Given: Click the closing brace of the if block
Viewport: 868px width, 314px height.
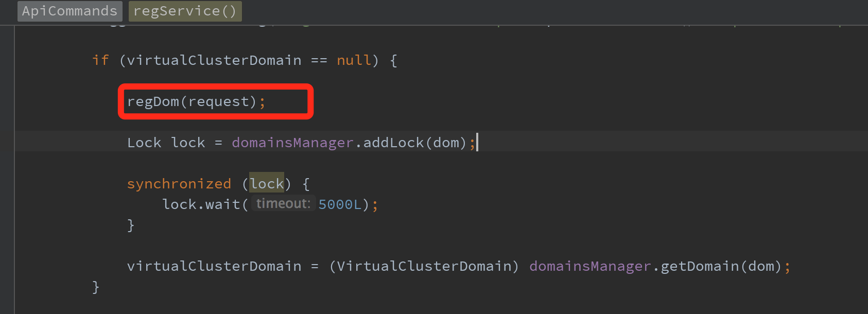Looking at the screenshot, I should point(96,287).
